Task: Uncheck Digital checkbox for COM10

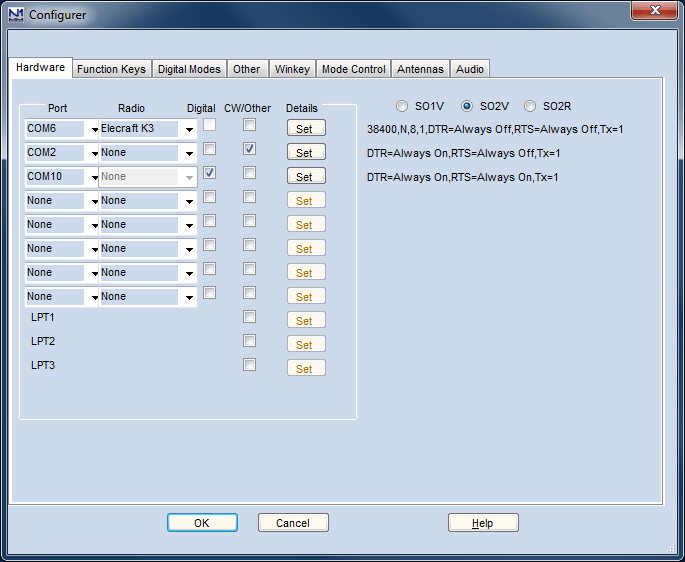Action: click(210, 173)
